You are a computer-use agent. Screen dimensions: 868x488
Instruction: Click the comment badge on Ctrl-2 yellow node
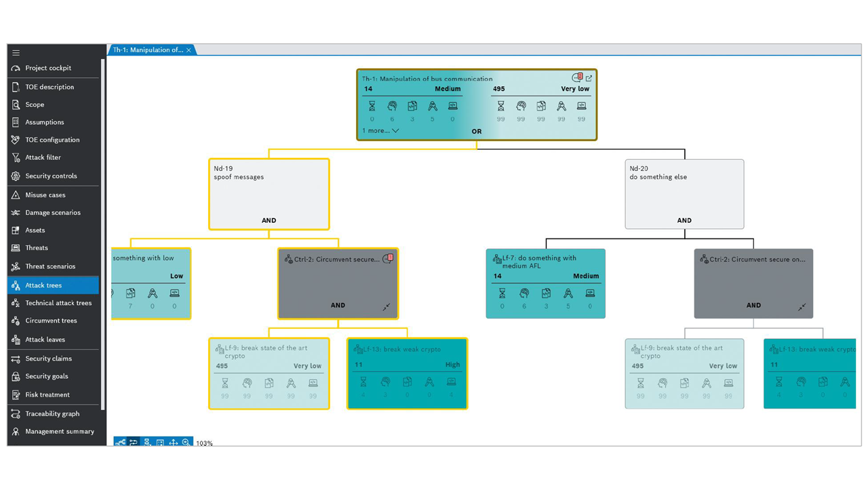[388, 259]
